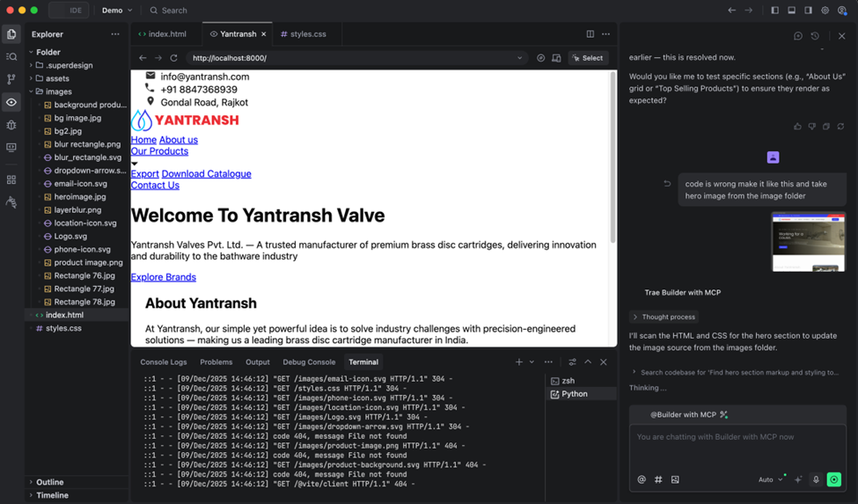Expand the Timeline section
Viewport: 858px width, 504px height.
[31, 495]
